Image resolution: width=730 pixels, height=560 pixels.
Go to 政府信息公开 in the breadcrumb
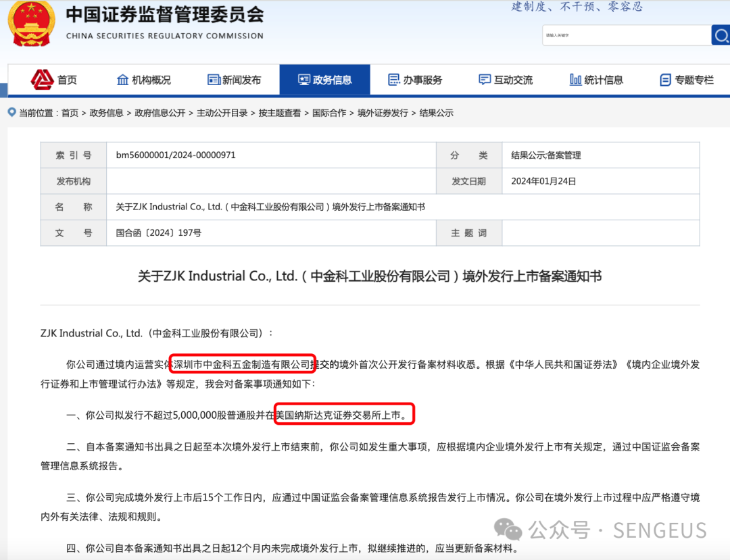[160, 113]
